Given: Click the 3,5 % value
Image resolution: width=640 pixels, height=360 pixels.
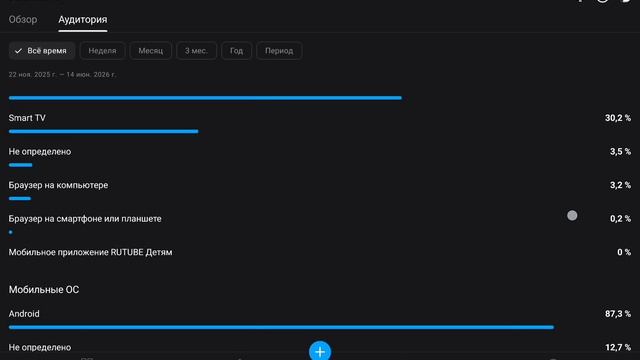Looking at the screenshot, I should click(620, 151).
